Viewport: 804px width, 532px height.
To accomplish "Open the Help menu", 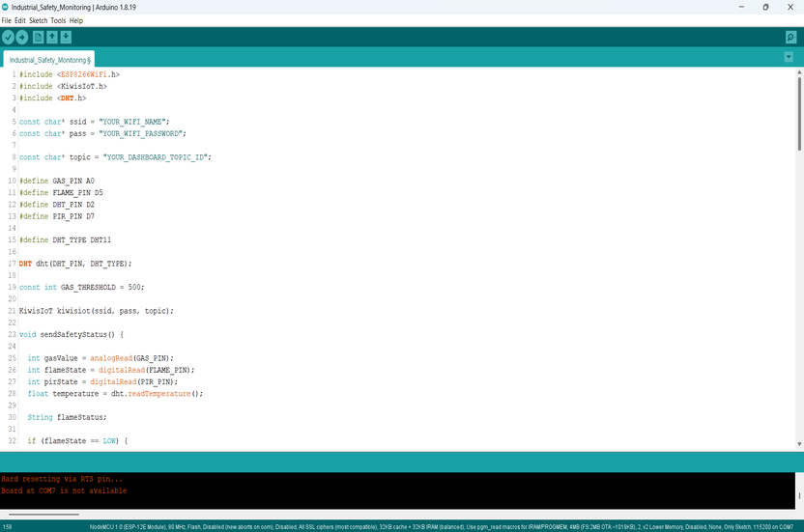I will click(x=76, y=20).
